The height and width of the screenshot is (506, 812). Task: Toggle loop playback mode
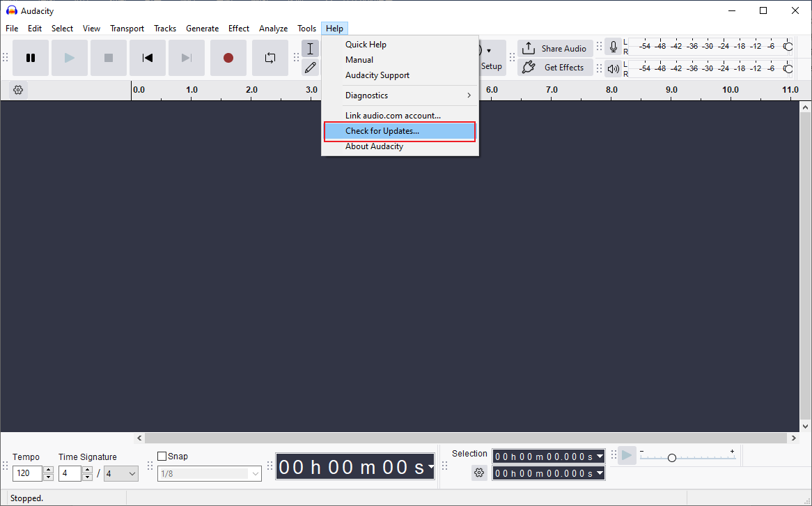[270, 58]
